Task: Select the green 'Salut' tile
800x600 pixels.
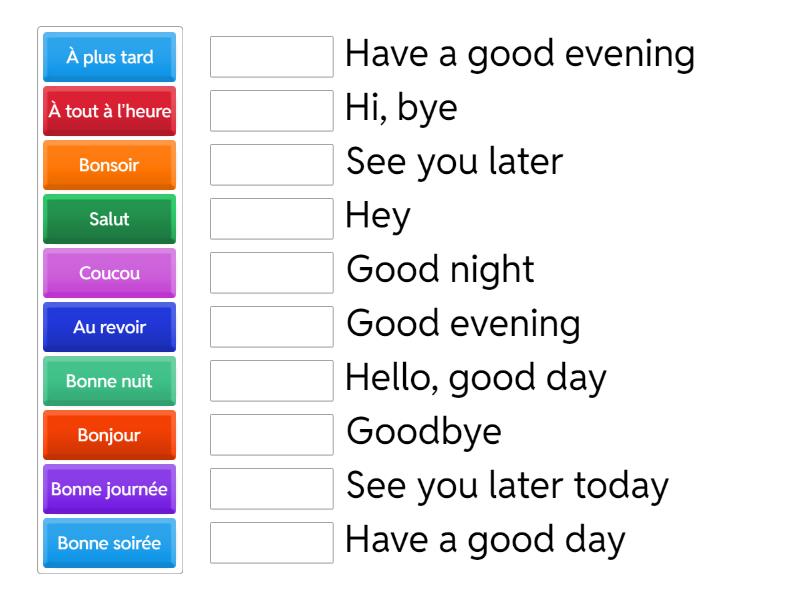Action: [x=109, y=219]
